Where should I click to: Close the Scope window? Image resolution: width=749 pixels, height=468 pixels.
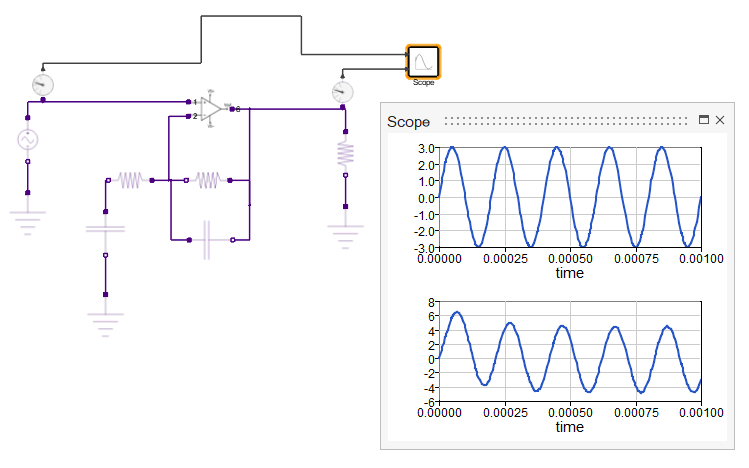point(719,120)
